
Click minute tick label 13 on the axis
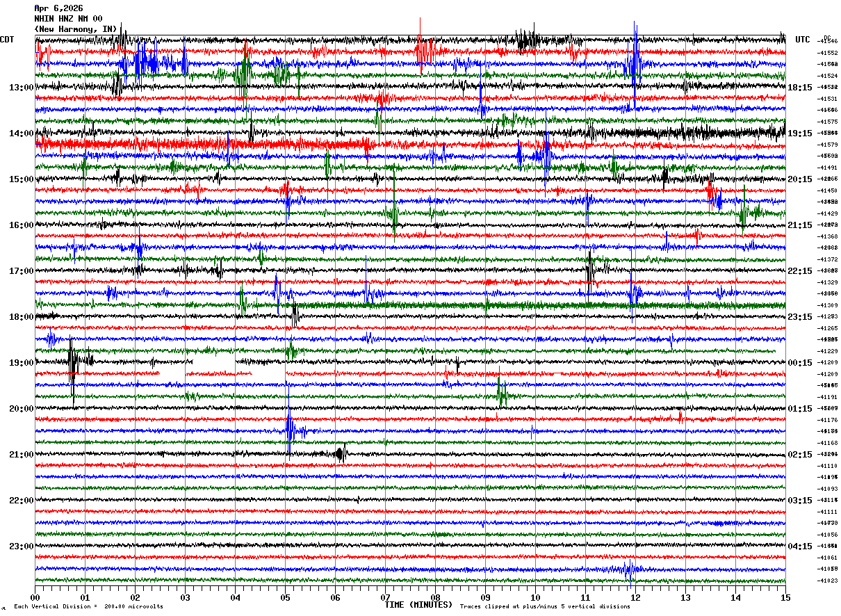click(685, 597)
